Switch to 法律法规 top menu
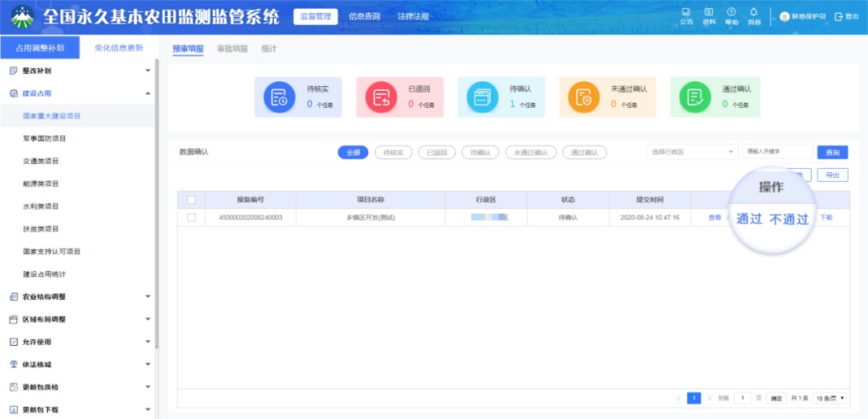Image resolution: width=868 pixels, height=419 pixels. (413, 17)
